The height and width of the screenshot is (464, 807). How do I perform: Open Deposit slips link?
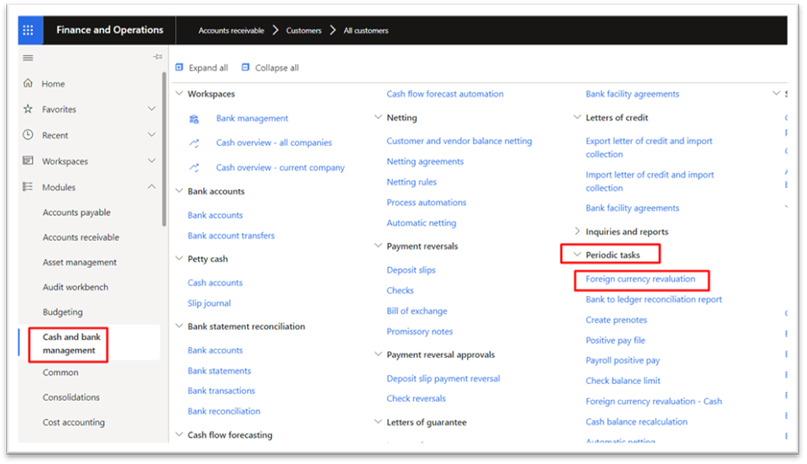[411, 270]
